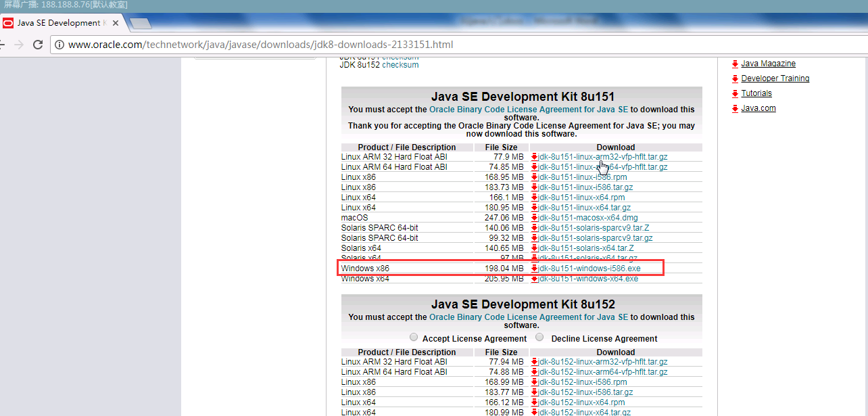Download jdk-8u151-solaris-x64.tar.Z
Screen dimensions: 868x416
[587, 248]
